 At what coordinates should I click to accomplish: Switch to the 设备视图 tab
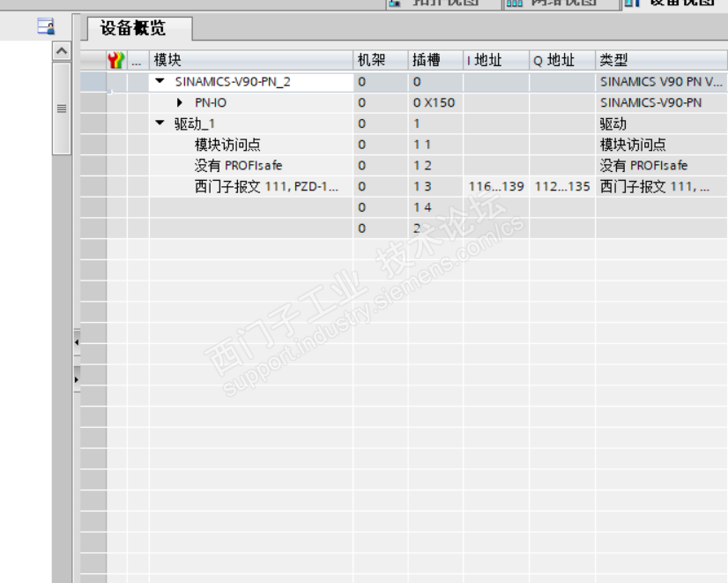[x=675, y=4]
